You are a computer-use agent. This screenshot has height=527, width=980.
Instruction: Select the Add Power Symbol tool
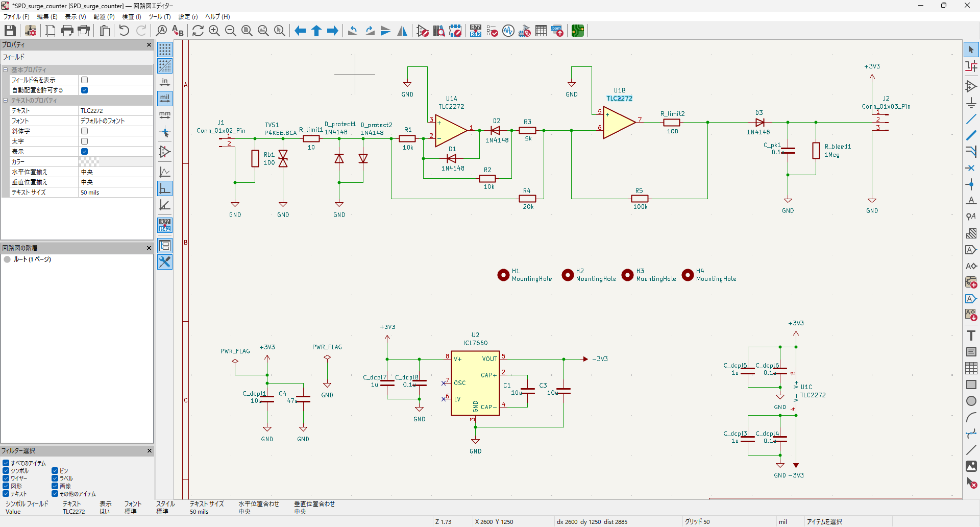(971, 103)
